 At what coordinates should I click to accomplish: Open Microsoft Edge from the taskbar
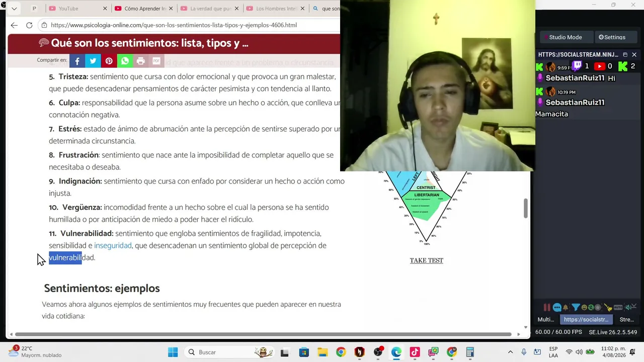pyautogui.click(x=396, y=352)
